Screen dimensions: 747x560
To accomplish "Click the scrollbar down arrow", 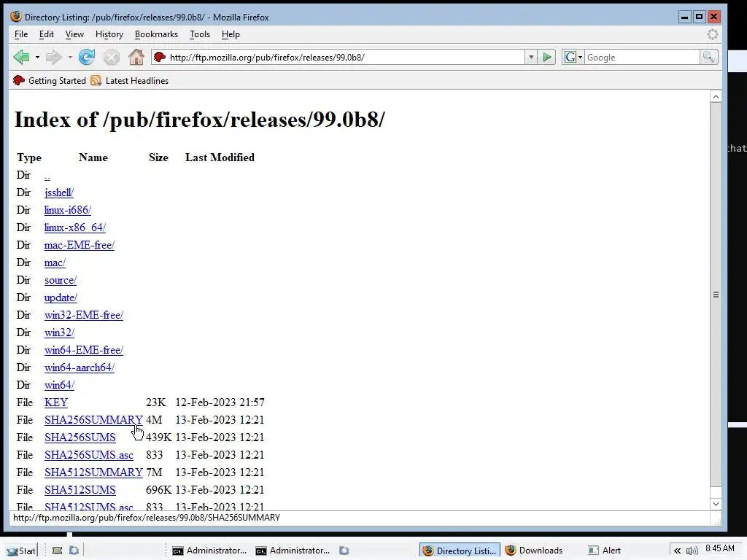I will point(716,505).
